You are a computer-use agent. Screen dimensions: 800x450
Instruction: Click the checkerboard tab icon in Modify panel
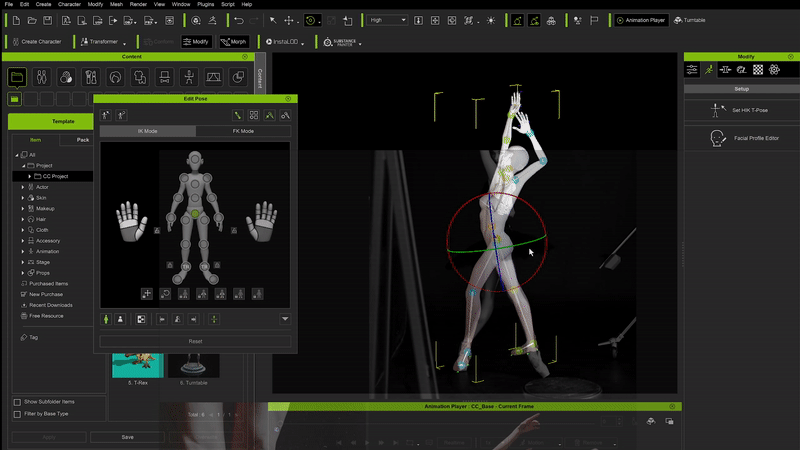tap(758, 70)
